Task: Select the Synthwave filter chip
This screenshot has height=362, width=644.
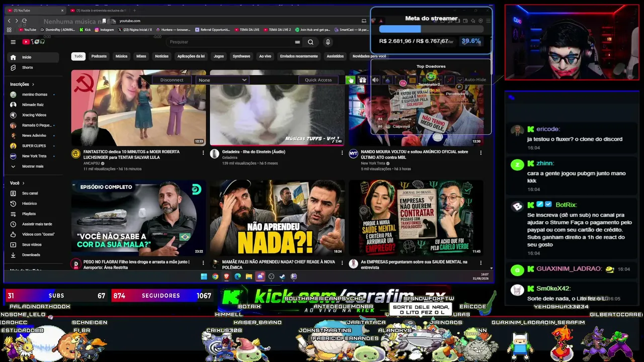Action: tap(242, 56)
